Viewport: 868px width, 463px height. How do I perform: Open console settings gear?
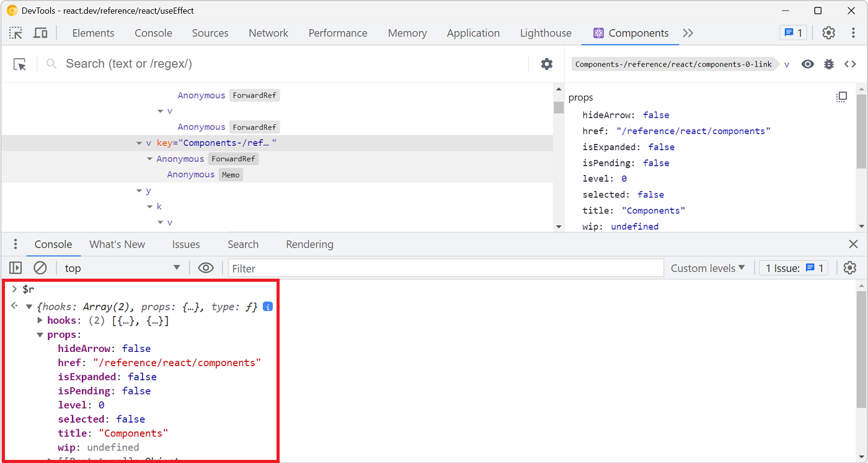850,268
